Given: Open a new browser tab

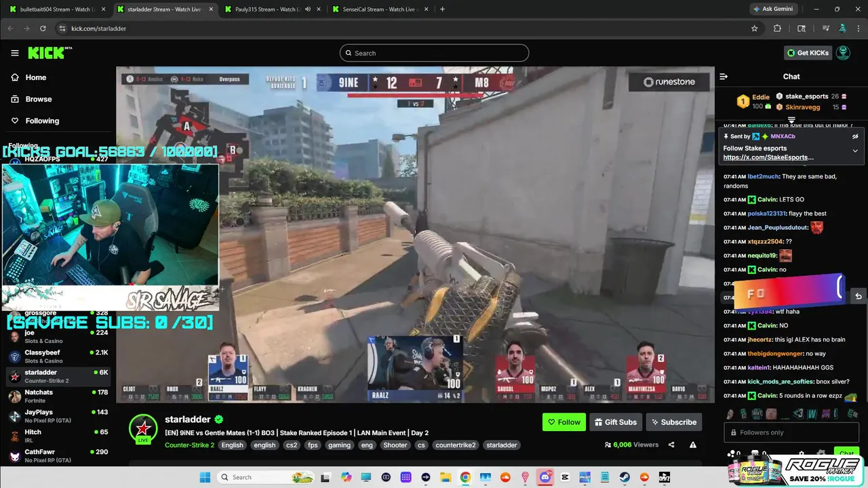Looking at the screenshot, I should pyautogui.click(x=443, y=9).
